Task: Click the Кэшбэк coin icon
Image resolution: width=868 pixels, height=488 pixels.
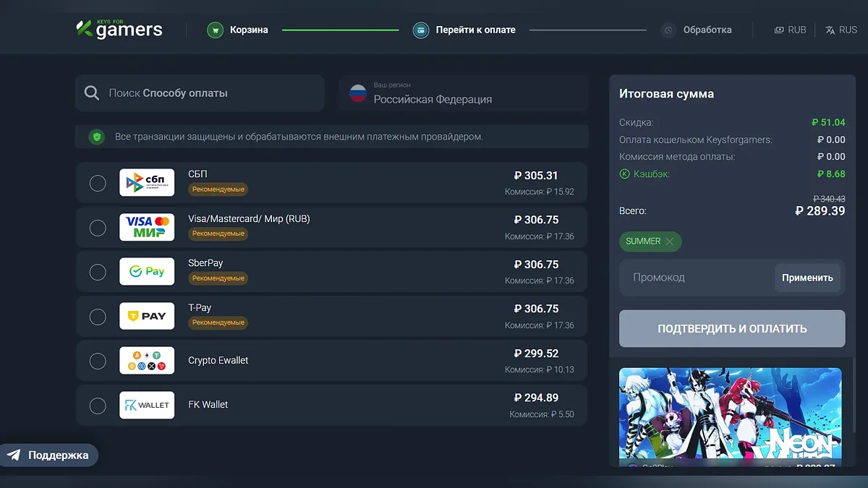Action: pos(625,174)
